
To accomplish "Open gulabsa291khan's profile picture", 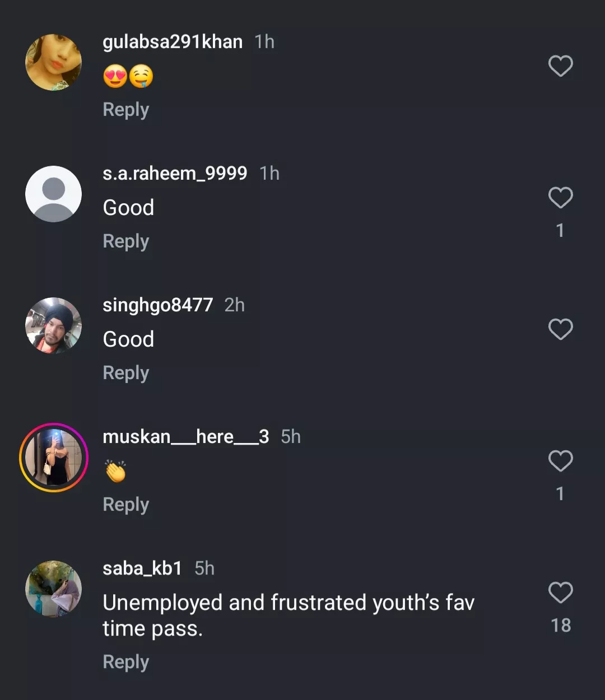I will pyautogui.click(x=54, y=62).
